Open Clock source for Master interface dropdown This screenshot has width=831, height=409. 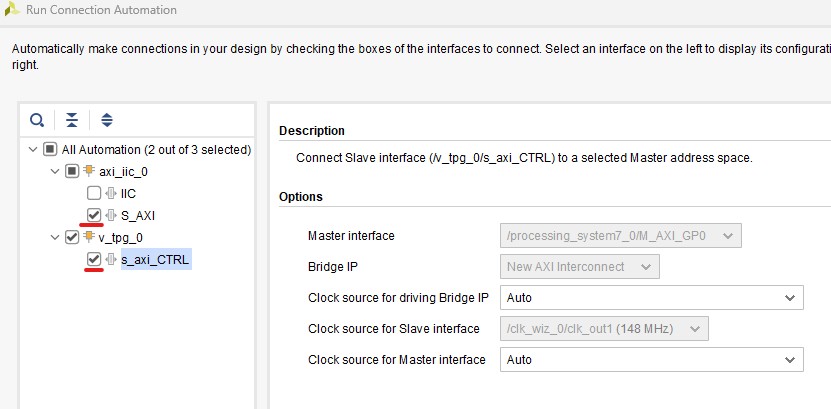(651, 359)
